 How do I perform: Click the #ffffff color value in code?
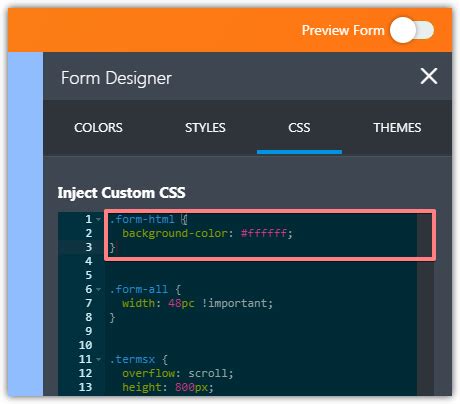tap(263, 233)
